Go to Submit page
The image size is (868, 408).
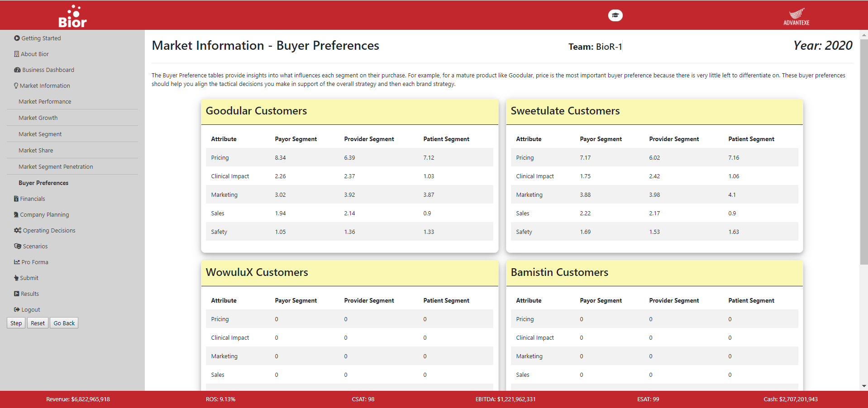tap(29, 278)
